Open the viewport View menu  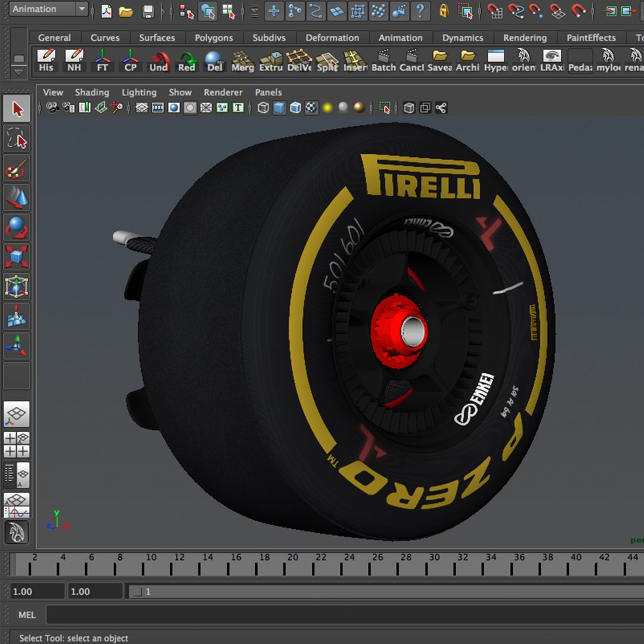pos(53,92)
